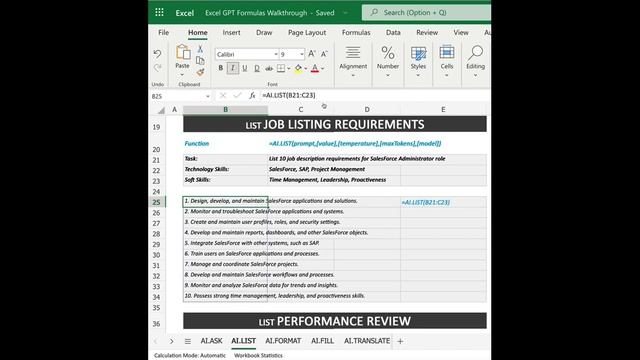640x360 pixels.
Task: Click the fx insert function icon
Action: coord(252,96)
